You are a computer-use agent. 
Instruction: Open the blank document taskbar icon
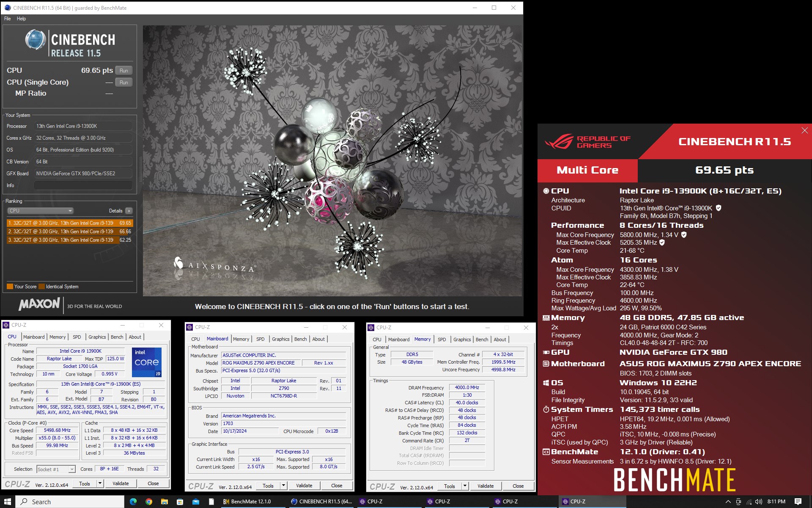(x=211, y=502)
